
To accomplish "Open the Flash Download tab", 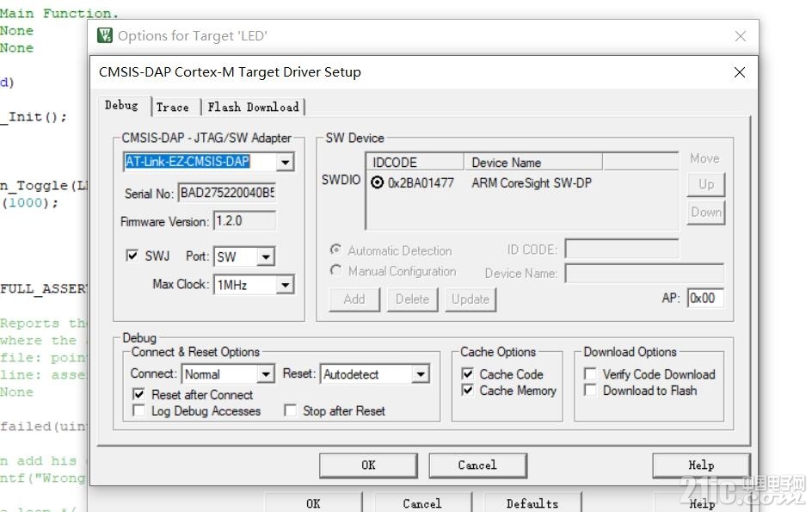I will click(253, 108).
